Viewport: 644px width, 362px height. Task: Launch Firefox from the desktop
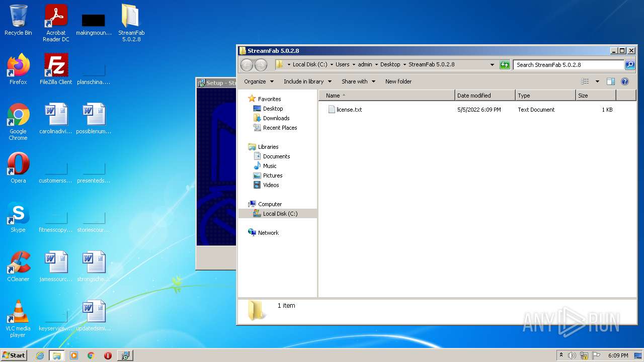18,69
